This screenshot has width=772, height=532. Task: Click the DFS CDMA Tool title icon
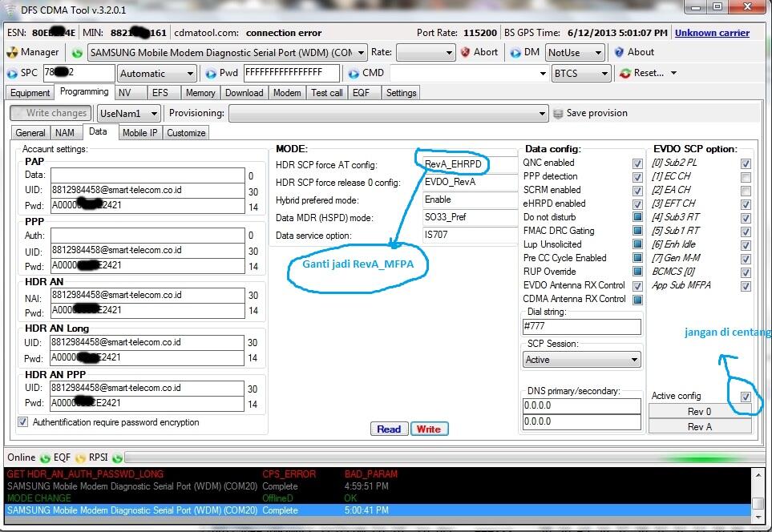[x=10, y=10]
